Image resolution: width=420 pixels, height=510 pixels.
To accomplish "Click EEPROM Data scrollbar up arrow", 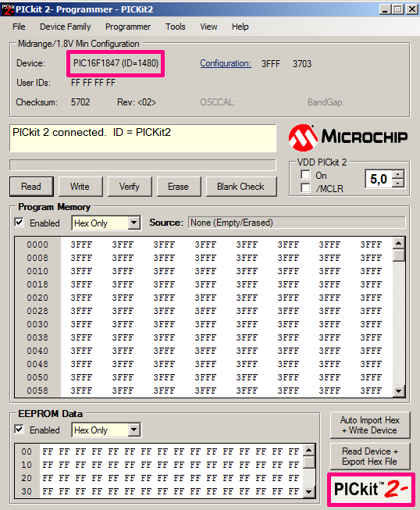I will point(309,450).
